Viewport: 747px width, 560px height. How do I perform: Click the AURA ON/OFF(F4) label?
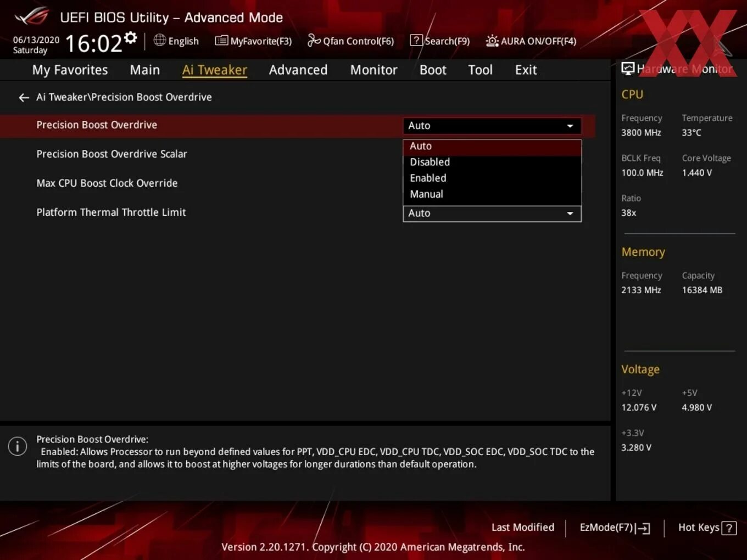click(x=538, y=41)
